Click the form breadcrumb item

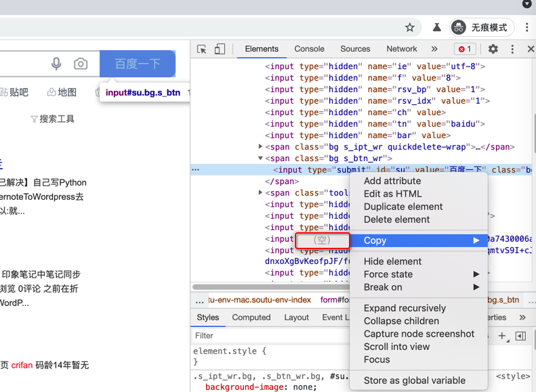coord(335,300)
